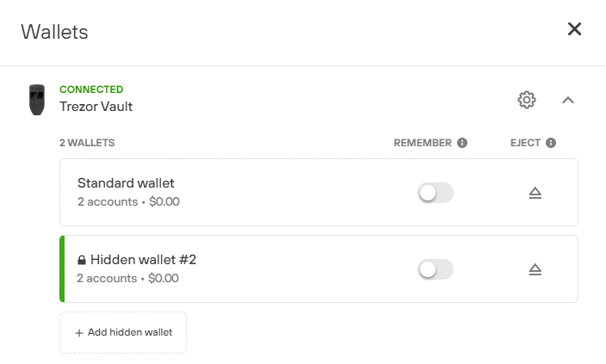
Task: Toggle Remember for Standard wallet
Action: (436, 193)
